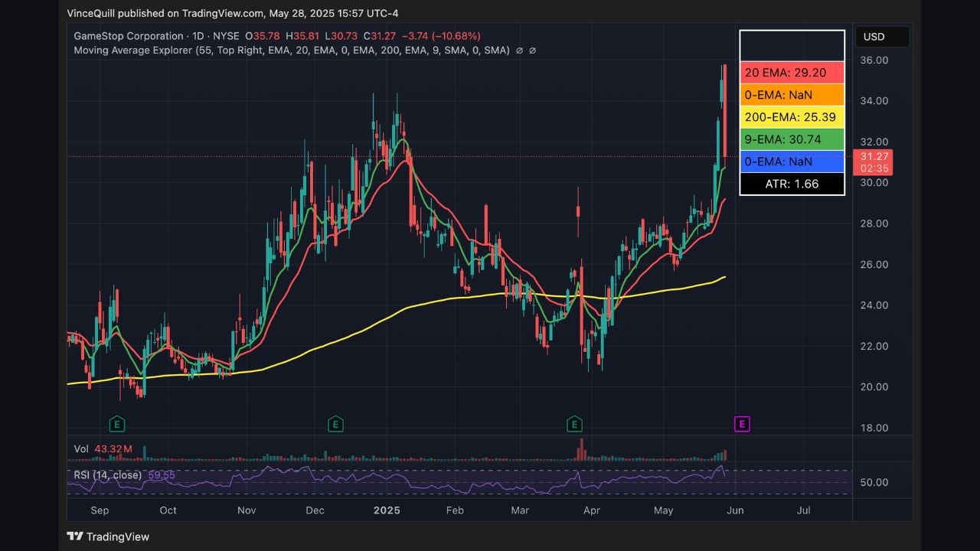
Task: Click the Oct label on time axis
Action: (x=168, y=510)
